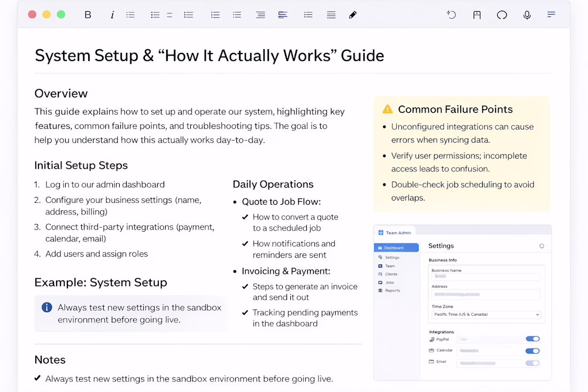
Task: Toggle the Calendar integration switch
Action: pos(532,351)
